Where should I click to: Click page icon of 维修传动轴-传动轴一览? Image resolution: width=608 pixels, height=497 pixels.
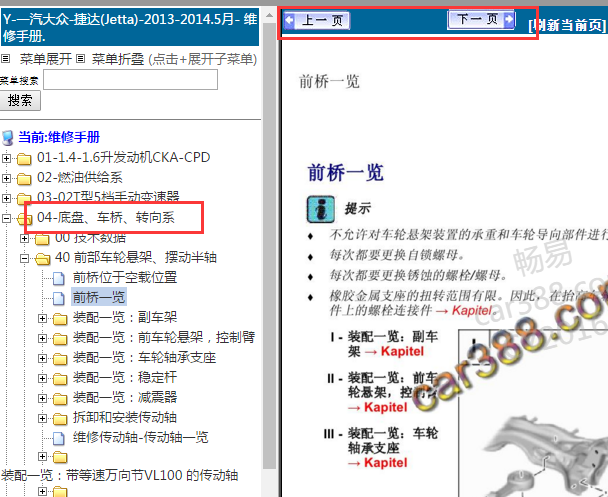[59, 438]
